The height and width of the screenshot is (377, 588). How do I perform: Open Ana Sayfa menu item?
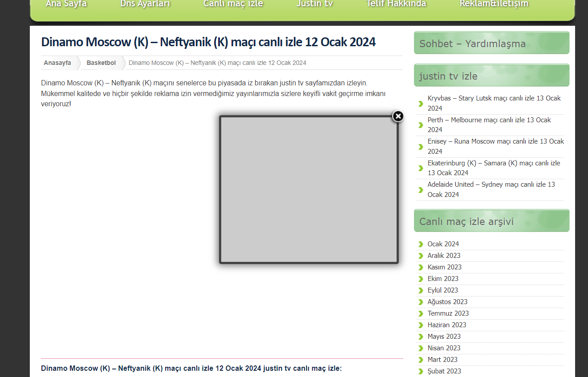(x=66, y=4)
